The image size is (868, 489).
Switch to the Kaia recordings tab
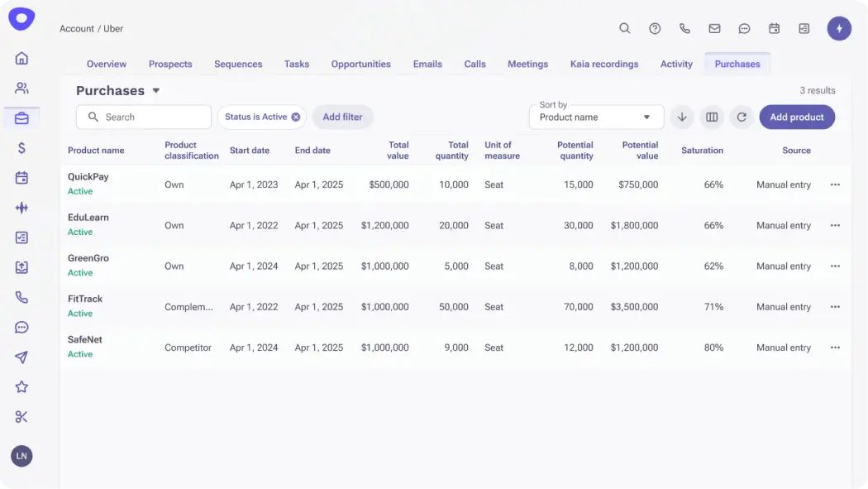(603, 64)
